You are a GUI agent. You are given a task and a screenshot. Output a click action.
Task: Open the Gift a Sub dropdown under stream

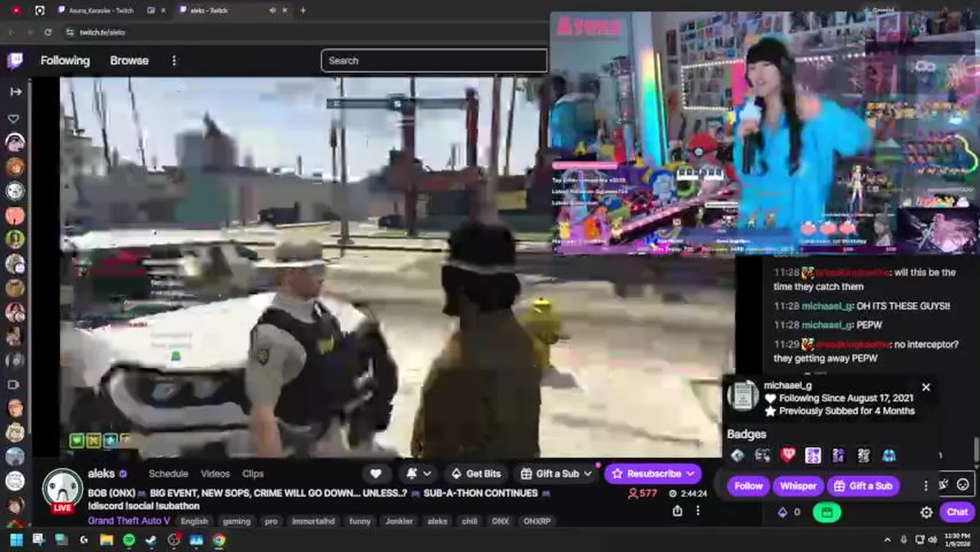pyautogui.click(x=556, y=474)
